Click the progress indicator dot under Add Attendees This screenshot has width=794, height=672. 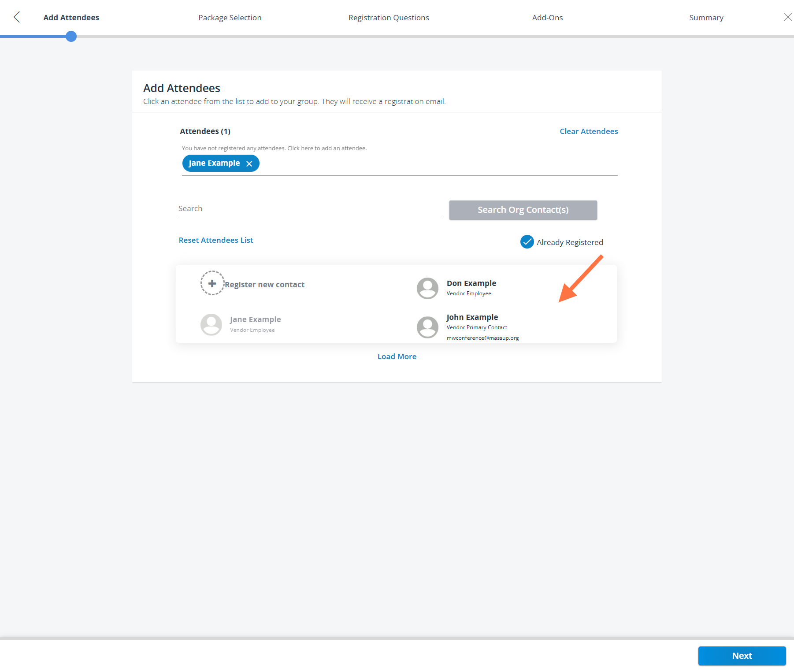(71, 36)
